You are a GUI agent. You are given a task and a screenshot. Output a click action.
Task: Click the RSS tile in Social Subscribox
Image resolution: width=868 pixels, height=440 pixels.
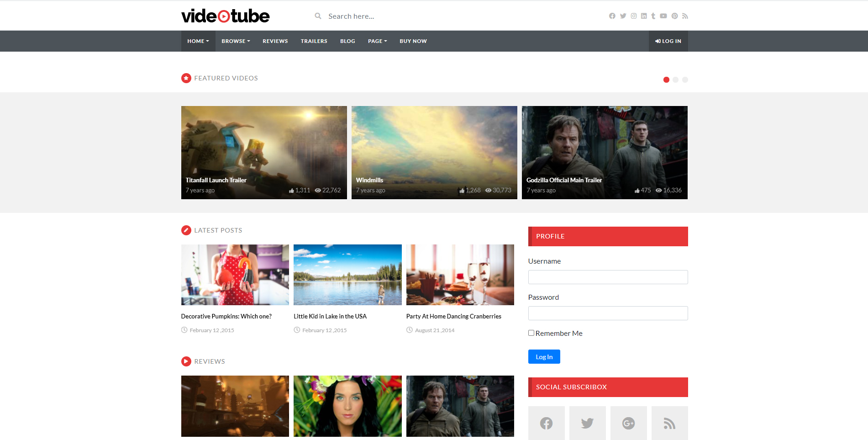click(x=669, y=423)
